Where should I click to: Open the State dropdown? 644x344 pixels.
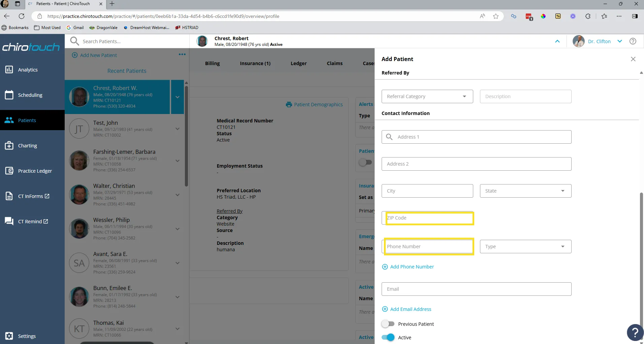pyautogui.click(x=526, y=191)
